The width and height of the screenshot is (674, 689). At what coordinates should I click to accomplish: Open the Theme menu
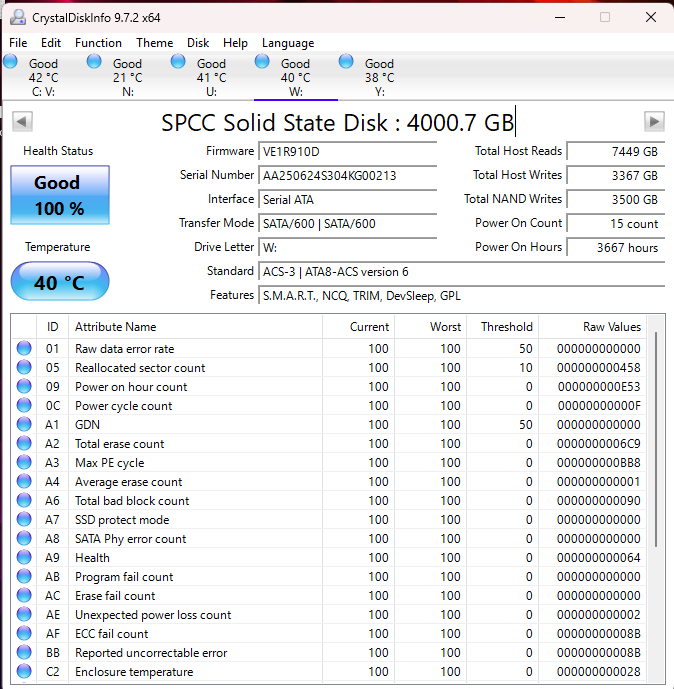click(x=154, y=43)
